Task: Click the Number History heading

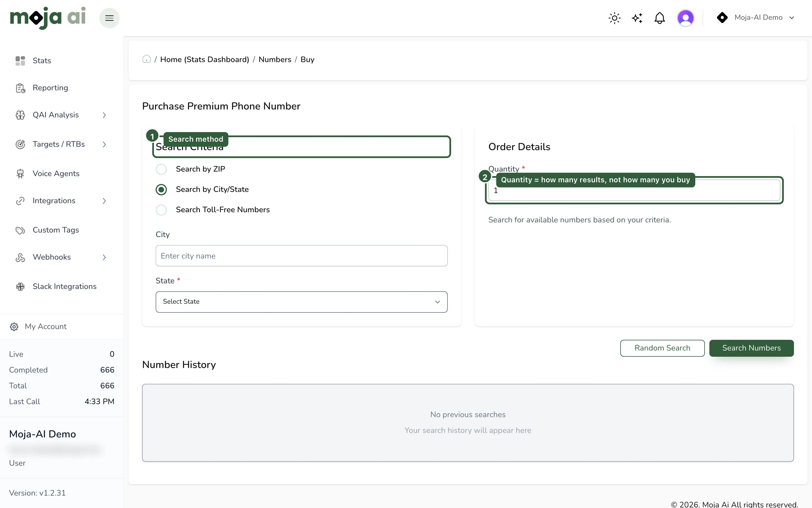Action: coord(179,365)
